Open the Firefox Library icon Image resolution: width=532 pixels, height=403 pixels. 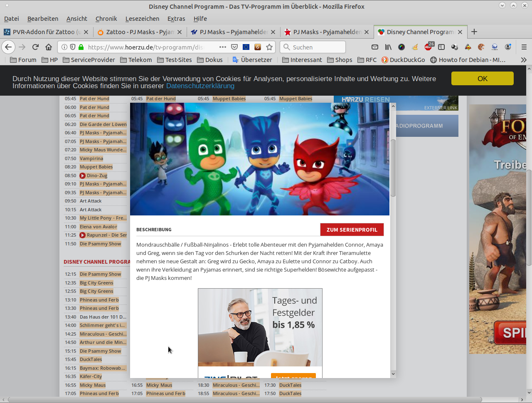[388, 47]
